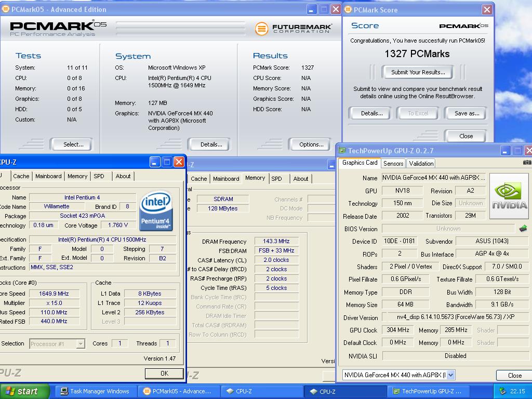The image size is (532, 399).
Task: Click the GPU-Z Name field
Action: [434, 178]
